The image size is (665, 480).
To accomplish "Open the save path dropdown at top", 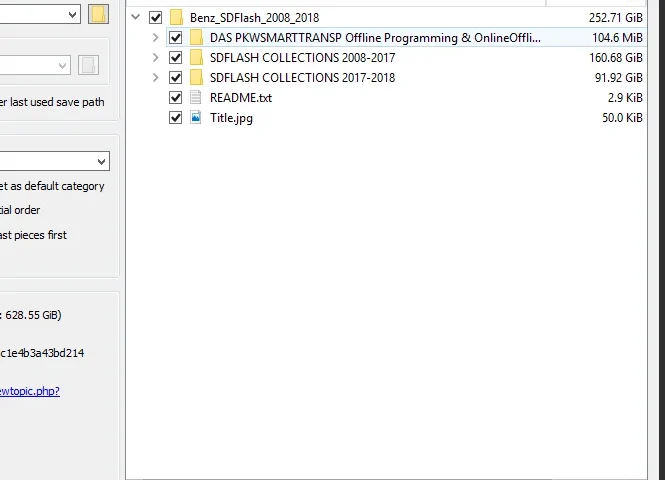I will (72, 14).
